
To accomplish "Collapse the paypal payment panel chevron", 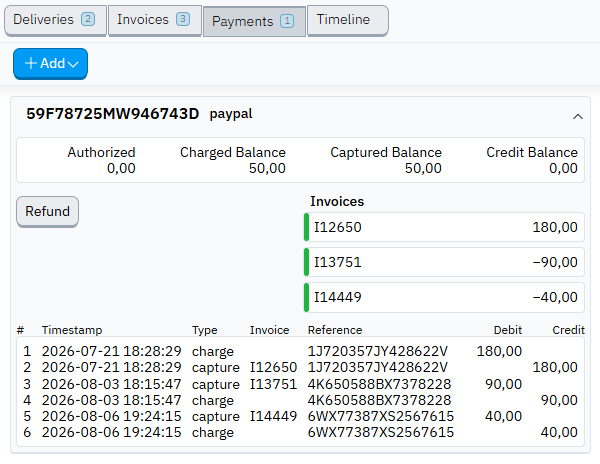I will coord(578,116).
